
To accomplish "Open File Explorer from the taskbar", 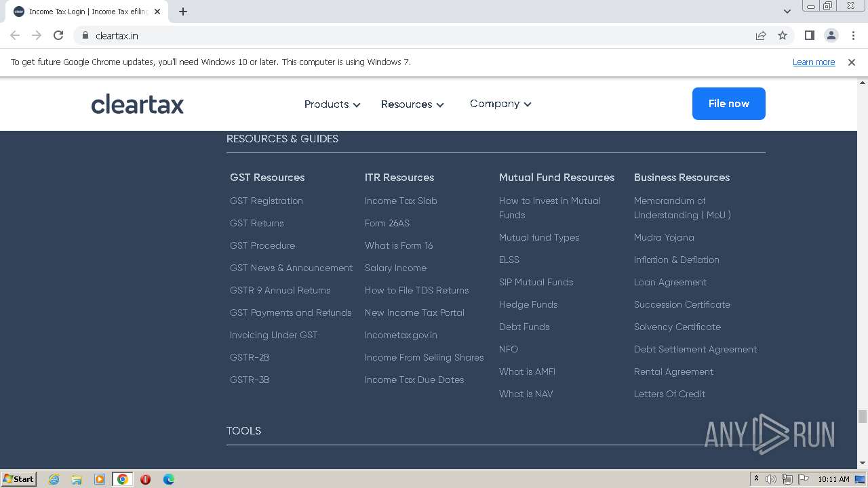I will coord(77,479).
